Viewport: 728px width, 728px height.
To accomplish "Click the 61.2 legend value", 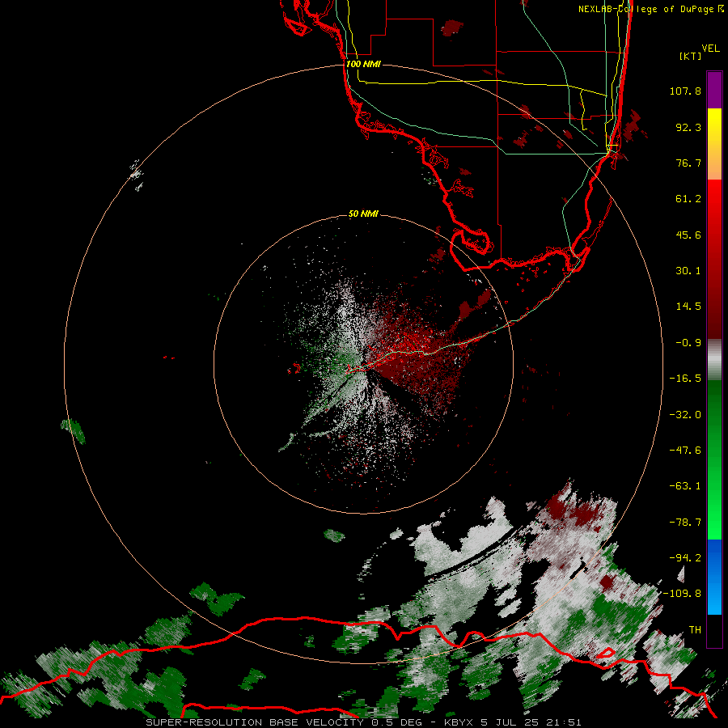I will point(688,199).
